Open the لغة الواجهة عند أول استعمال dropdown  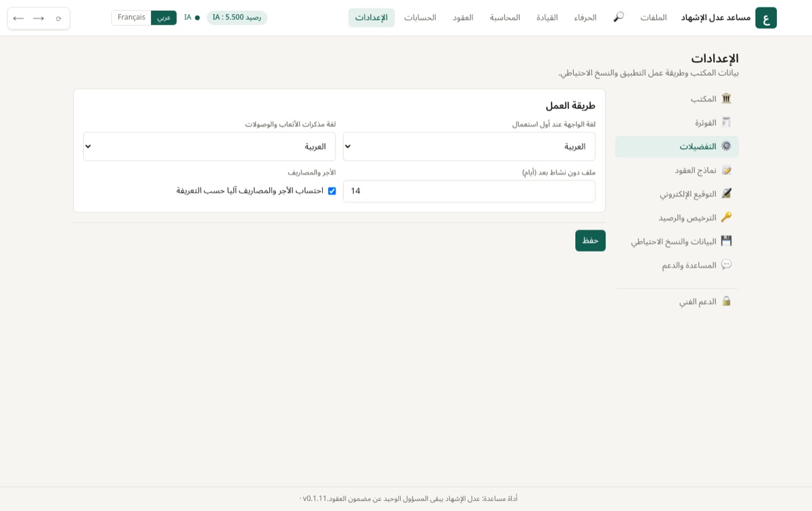click(469, 146)
